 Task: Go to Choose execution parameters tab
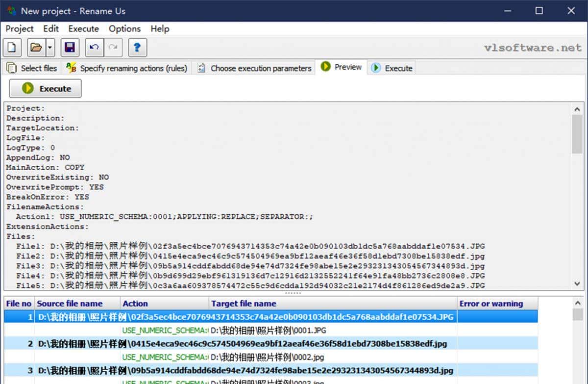click(255, 68)
